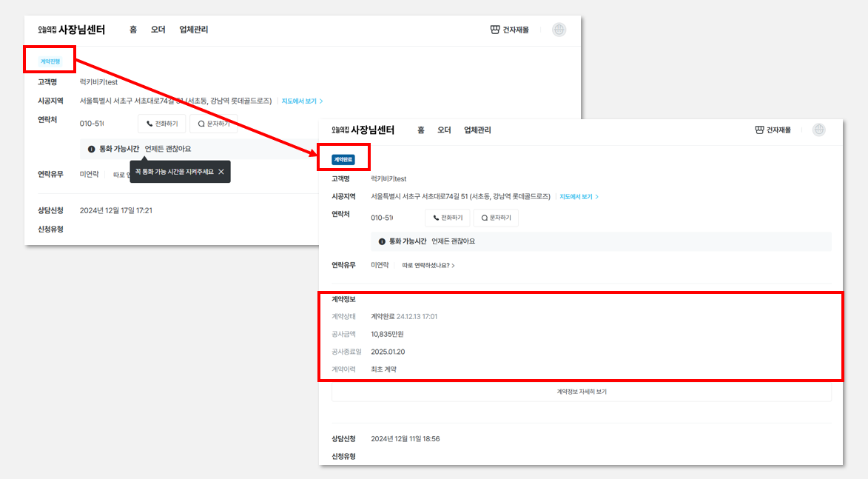The width and height of the screenshot is (868, 479).
Task: Click the profile avatar in back window
Action: [559, 30]
